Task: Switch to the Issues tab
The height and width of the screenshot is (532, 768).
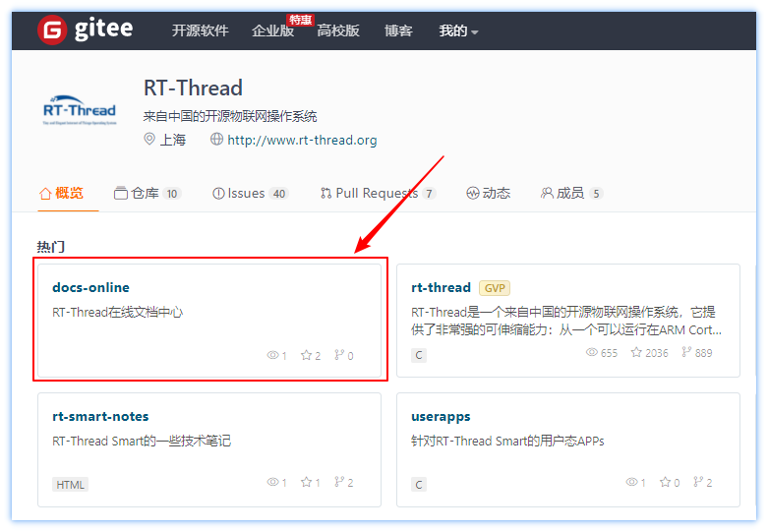Action: (x=251, y=193)
